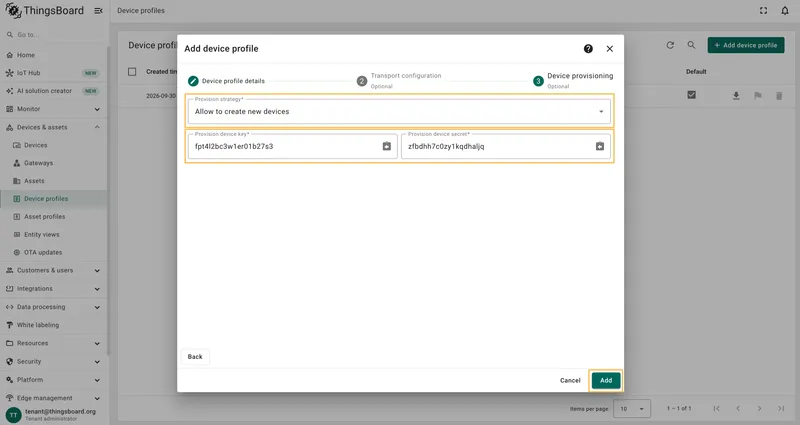Viewport: 800px width, 425px height.
Task: Search the device profiles table
Action: [x=691, y=45]
